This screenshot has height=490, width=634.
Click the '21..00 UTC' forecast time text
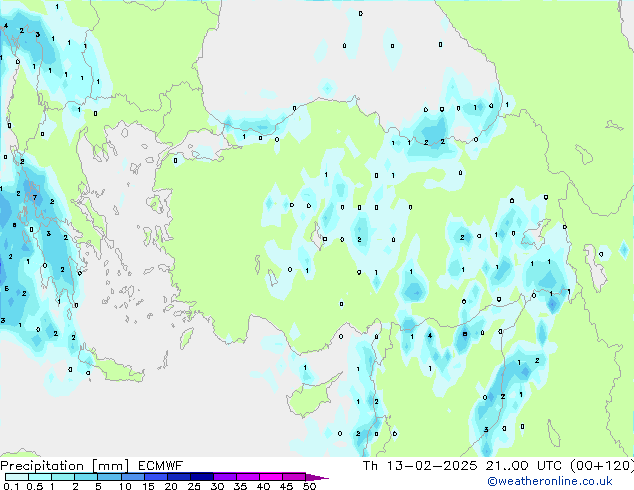click(524, 466)
